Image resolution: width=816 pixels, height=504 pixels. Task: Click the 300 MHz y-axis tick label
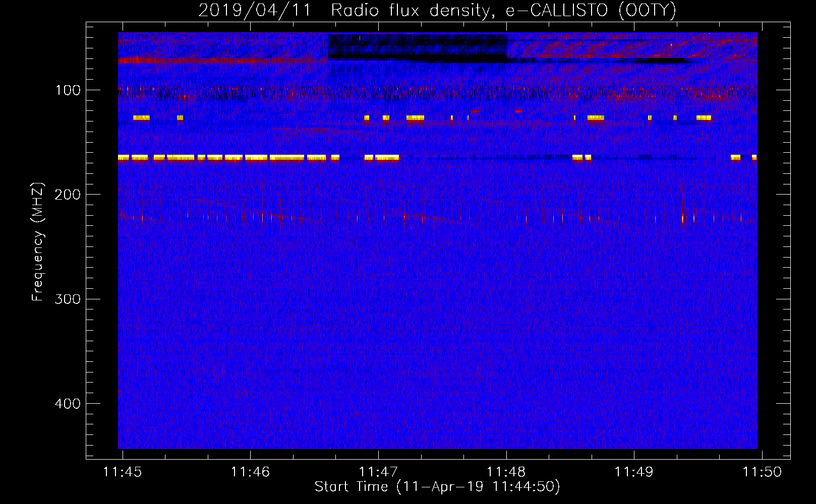click(x=68, y=299)
